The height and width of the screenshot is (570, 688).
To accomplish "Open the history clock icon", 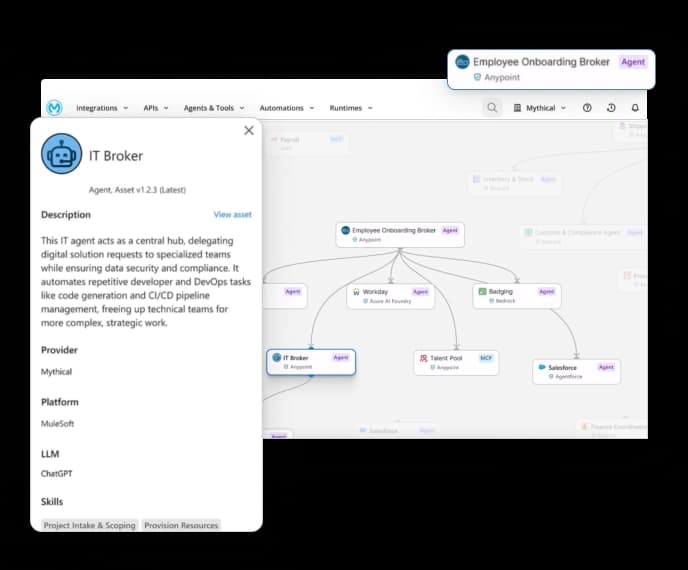I will click(611, 108).
